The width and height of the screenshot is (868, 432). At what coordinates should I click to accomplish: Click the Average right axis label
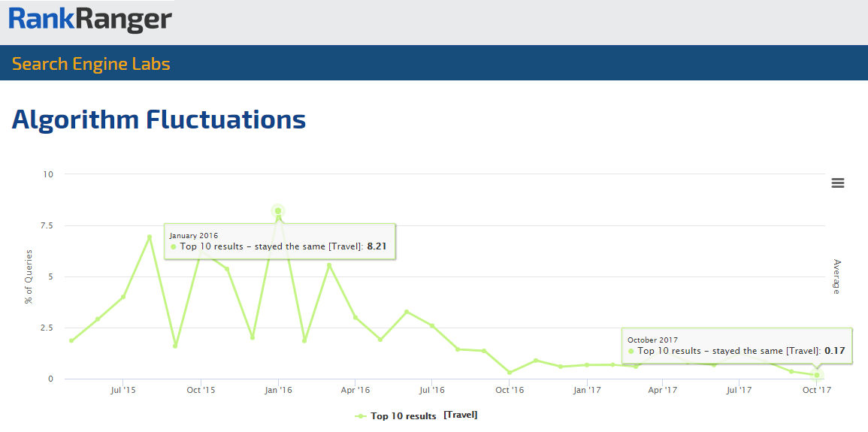click(836, 276)
